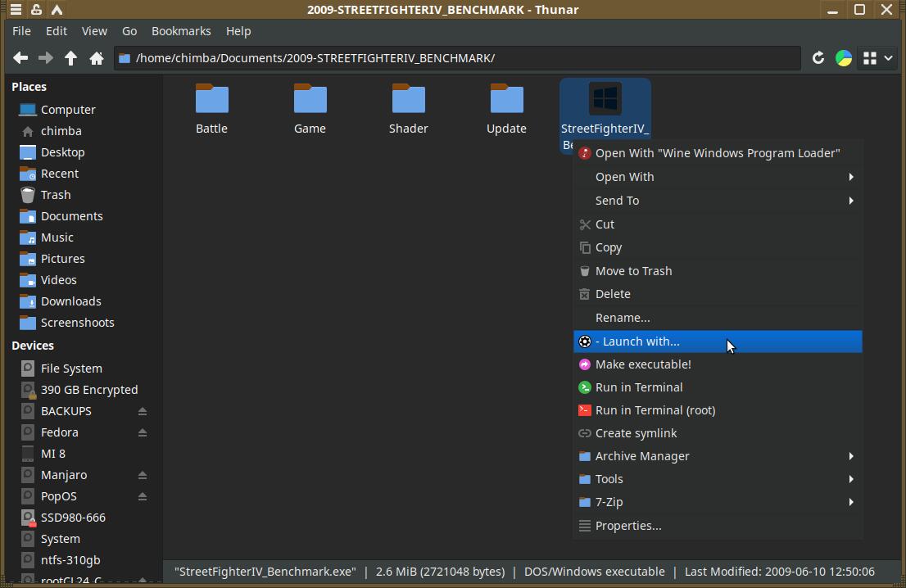This screenshot has width=906, height=588.
Task: Select Create symlink action
Action: (718, 433)
